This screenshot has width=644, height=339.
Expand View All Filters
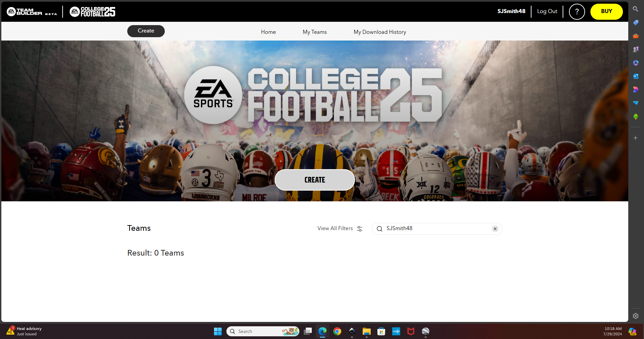point(340,228)
